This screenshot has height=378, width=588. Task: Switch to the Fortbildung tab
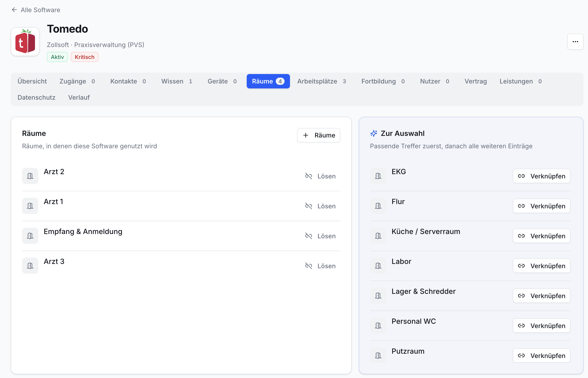383,81
